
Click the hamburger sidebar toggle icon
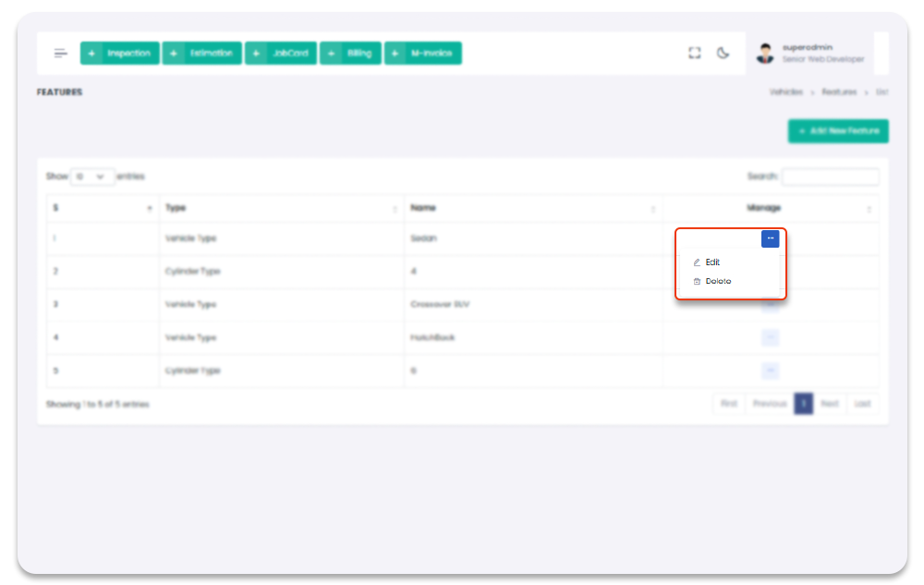61,54
